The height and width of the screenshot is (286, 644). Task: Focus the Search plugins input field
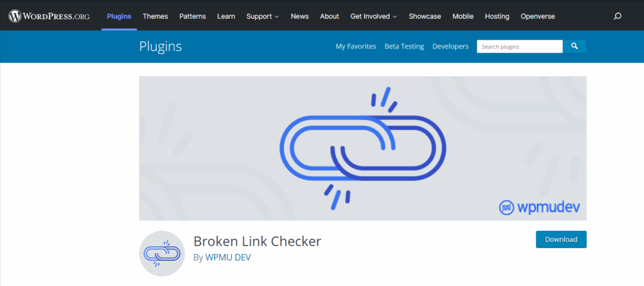point(519,47)
